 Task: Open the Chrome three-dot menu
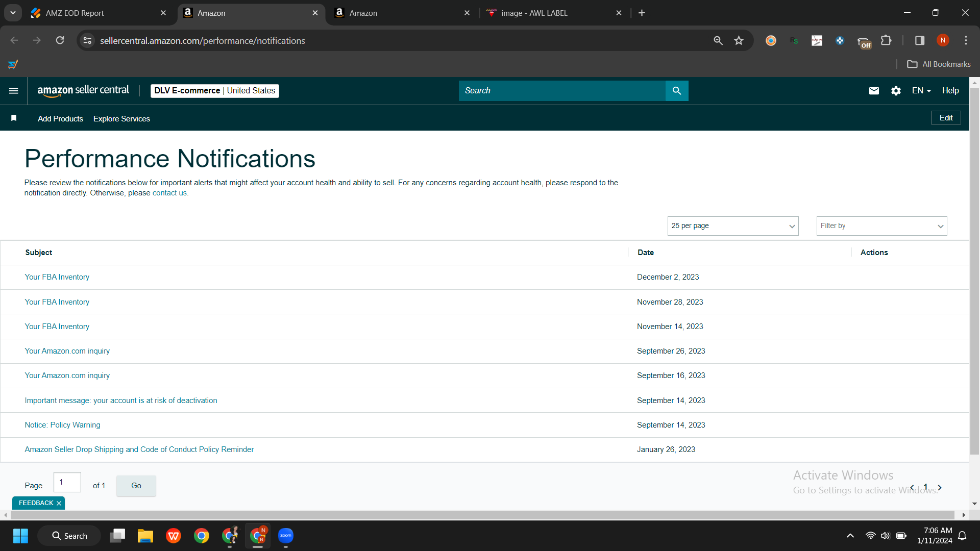pyautogui.click(x=966, y=40)
